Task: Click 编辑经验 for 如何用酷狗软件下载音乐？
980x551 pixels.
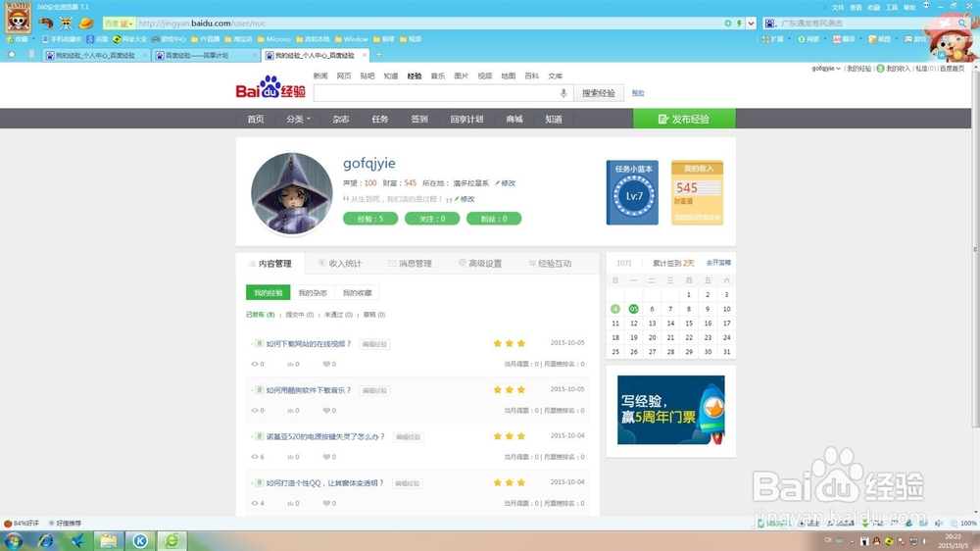Action: (374, 391)
